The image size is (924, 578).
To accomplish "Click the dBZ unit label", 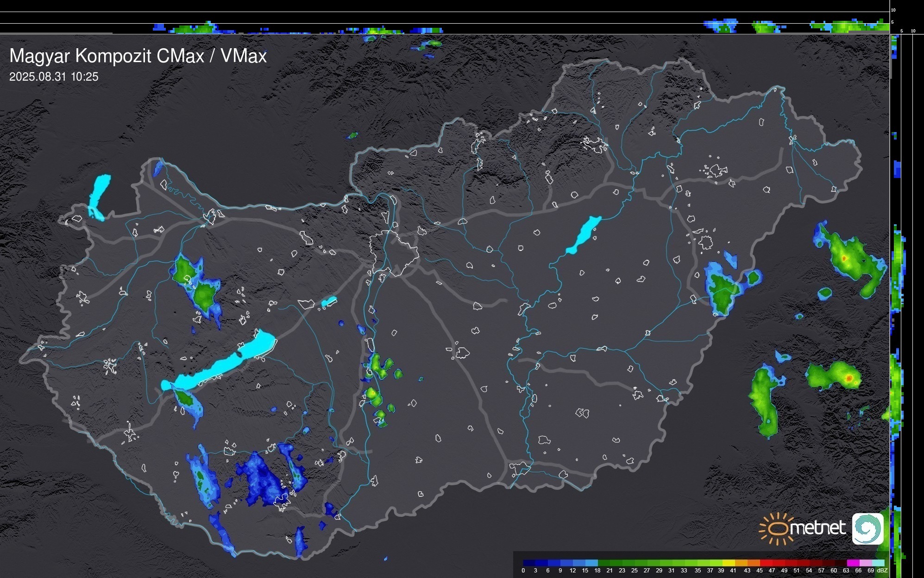I will pyautogui.click(x=882, y=571).
